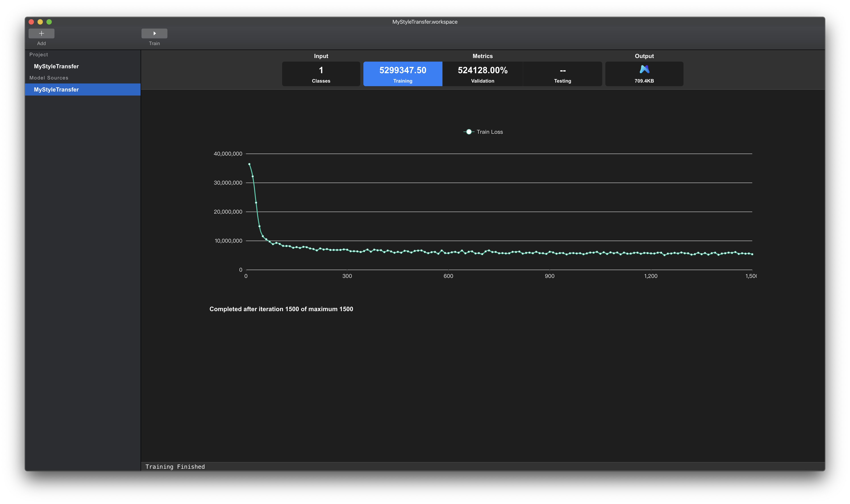This screenshot has height=504, width=850.
Task: Click the first data point on loss curve
Action: pos(249,164)
